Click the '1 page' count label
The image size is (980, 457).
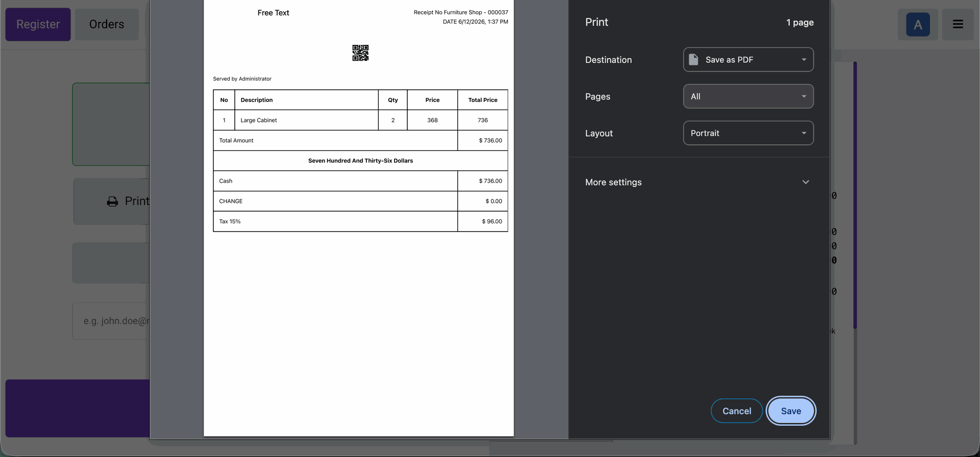[800, 22]
